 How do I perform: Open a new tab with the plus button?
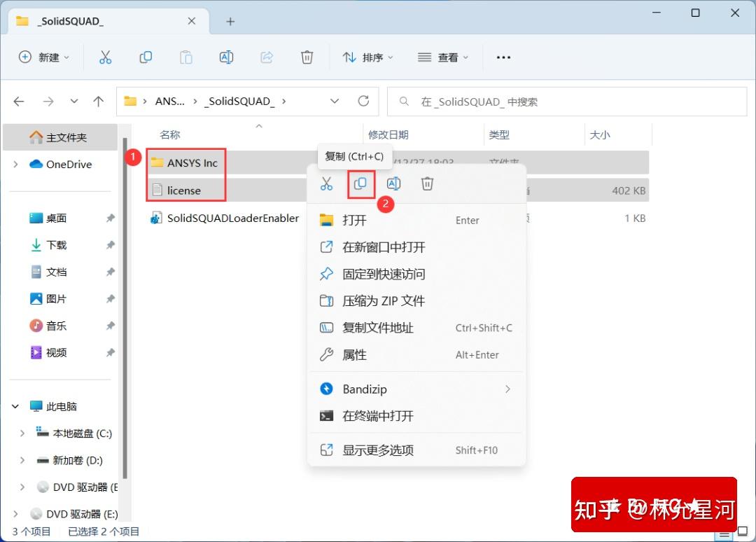(x=230, y=21)
